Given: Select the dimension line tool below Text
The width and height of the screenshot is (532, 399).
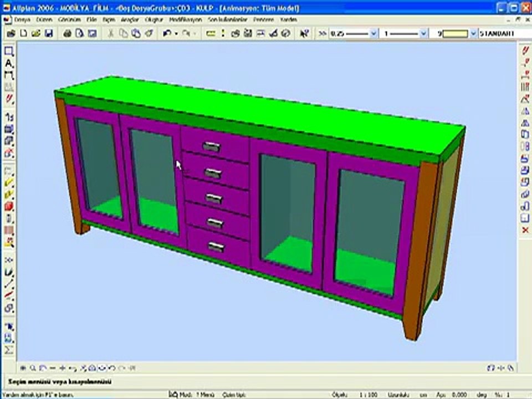Looking at the screenshot, I should [x=9, y=75].
